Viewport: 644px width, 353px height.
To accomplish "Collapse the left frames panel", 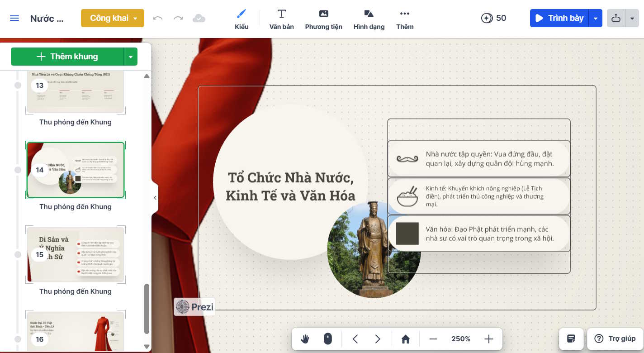I will 155,197.
